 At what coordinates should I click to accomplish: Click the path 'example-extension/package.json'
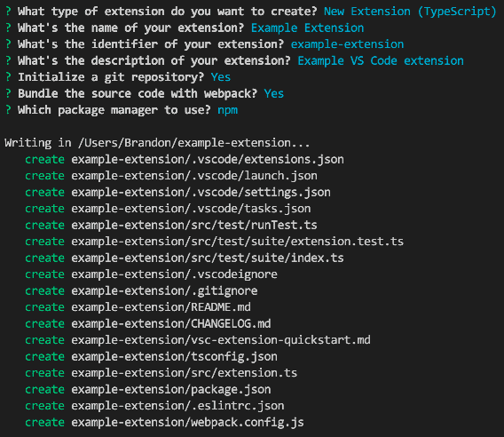point(171,389)
